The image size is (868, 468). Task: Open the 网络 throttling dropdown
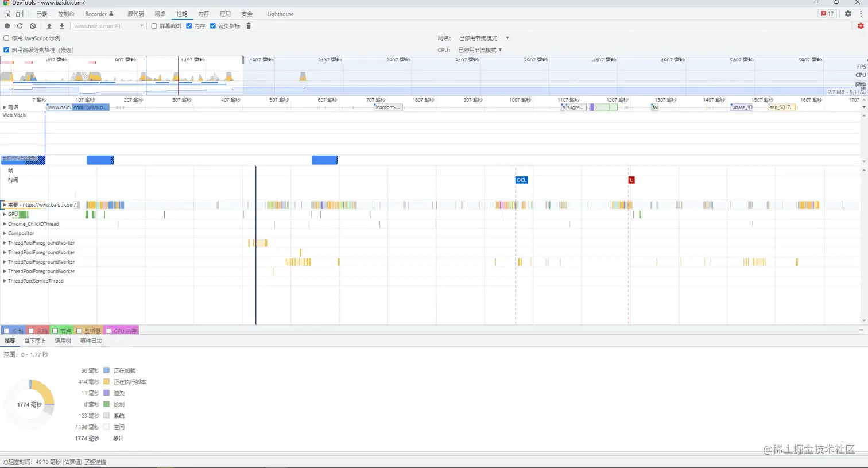tap(483, 38)
